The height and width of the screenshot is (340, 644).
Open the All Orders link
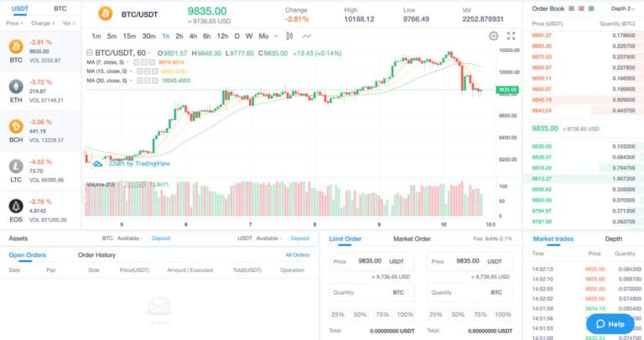pos(298,255)
